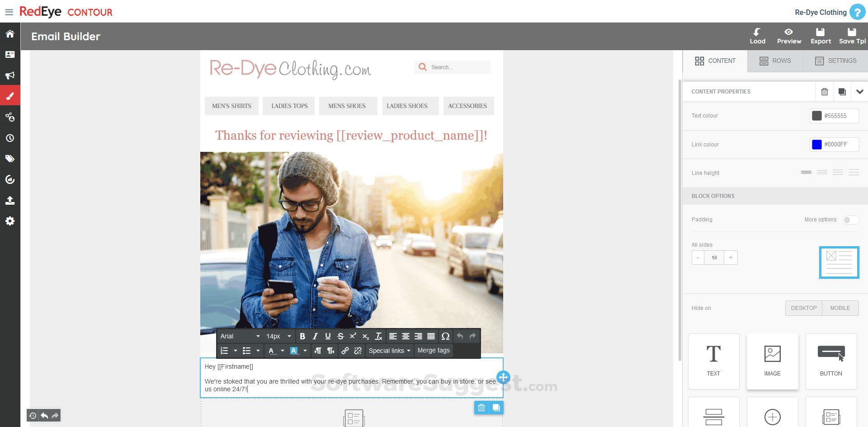This screenshot has width=868, height=427.
Task: Remove a hyperlink using the unlink icon
Action: 358,351
